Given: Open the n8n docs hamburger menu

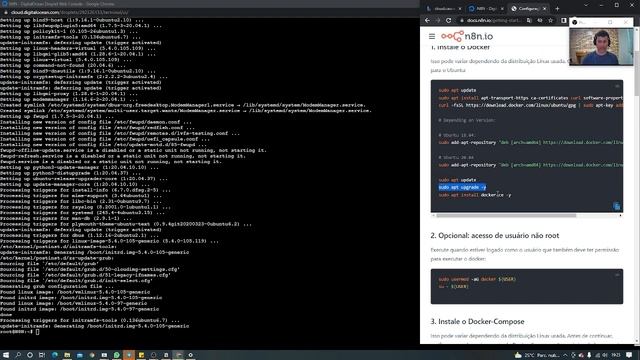Looking at the screenshot, I should click(432, 36).
